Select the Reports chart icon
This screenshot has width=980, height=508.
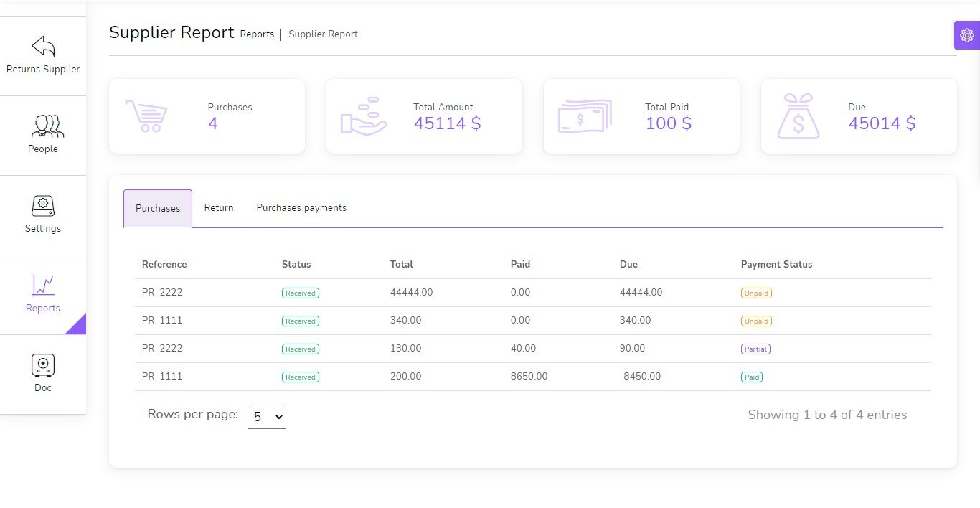[43, 286]
